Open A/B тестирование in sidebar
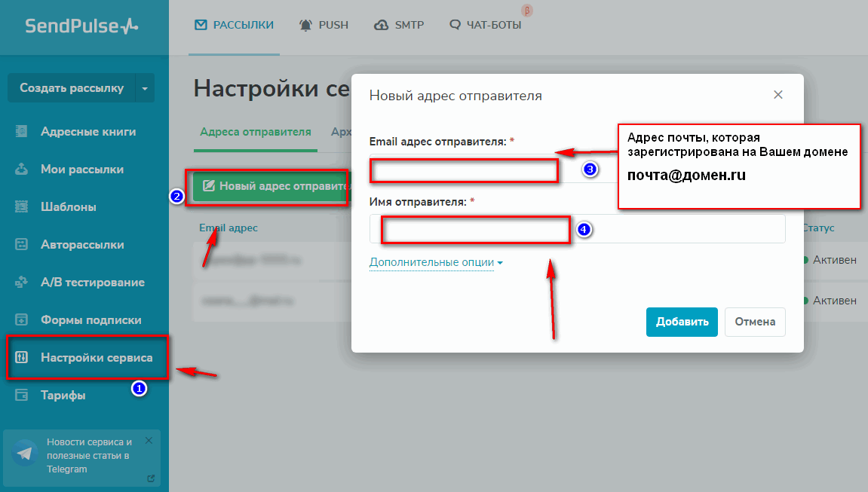Image resolution: width=868 pixels, height=492 pixels. [x=93, y=282]
